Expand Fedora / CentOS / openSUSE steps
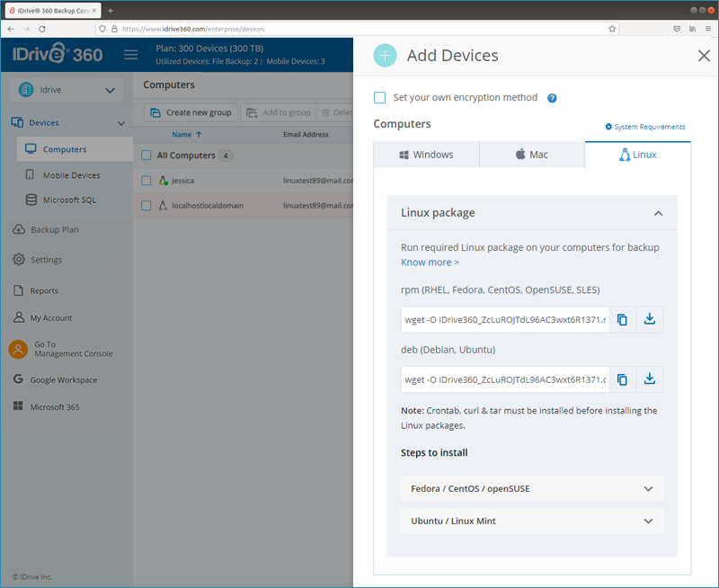The height and width of the screenshot is (588, 719). point(532,488)
